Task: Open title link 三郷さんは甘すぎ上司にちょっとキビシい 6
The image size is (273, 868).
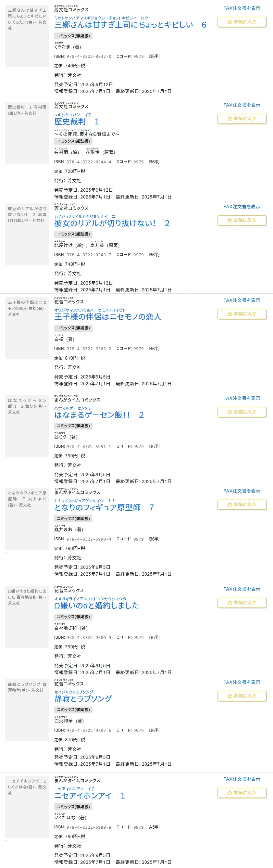Action: coord(130,25)
